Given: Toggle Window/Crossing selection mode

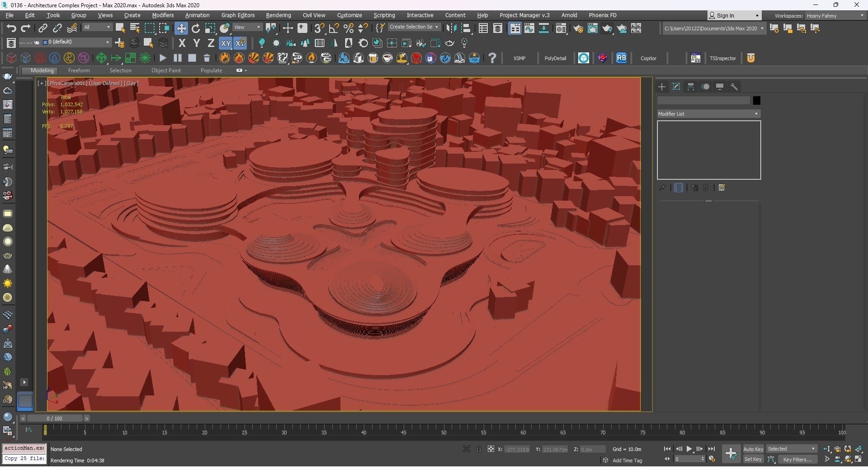Looking at the screenshot, I should (164, 28).
